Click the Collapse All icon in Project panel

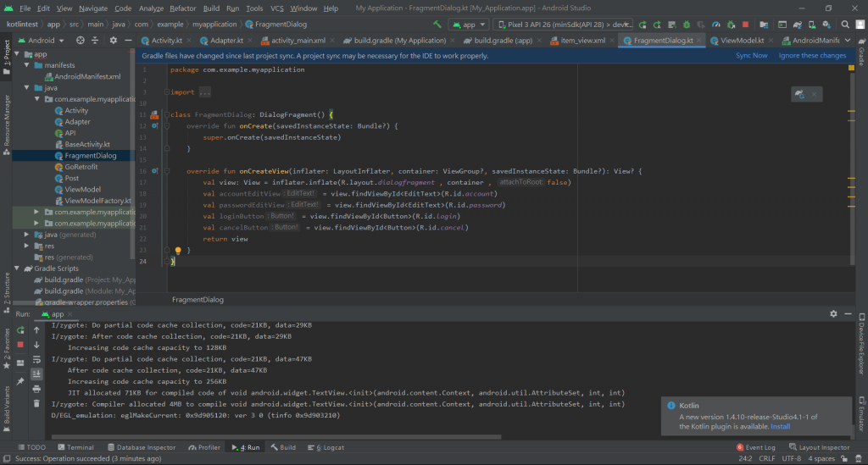(95, 41)
